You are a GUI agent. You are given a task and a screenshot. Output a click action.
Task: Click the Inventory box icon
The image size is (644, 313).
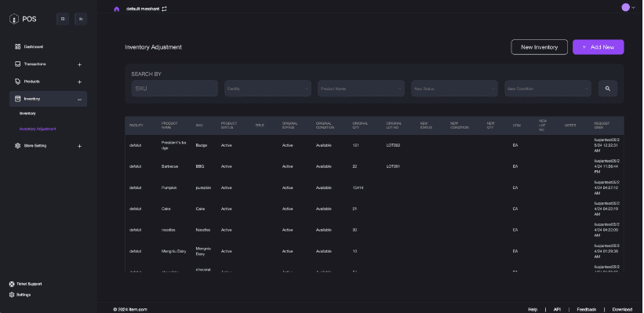tap(18, 99)
